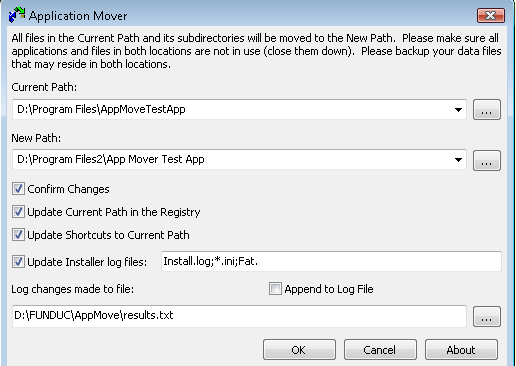
Task: Click the Application Mover title bar icon
Action: 17,15
